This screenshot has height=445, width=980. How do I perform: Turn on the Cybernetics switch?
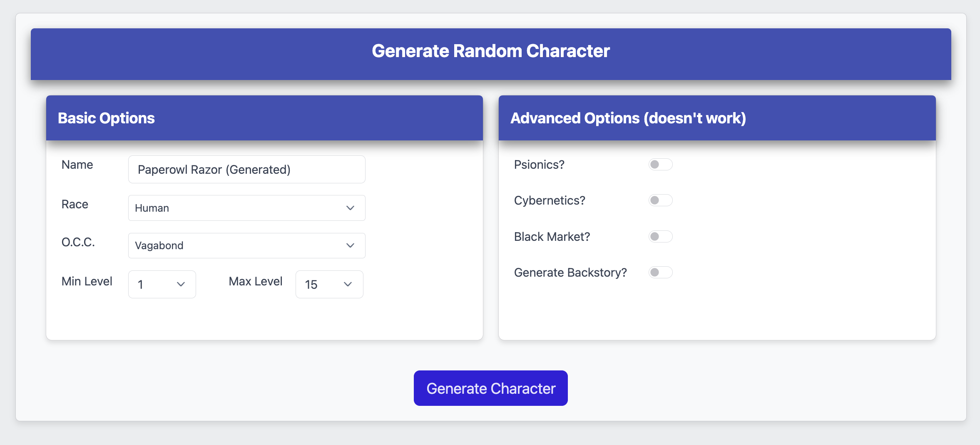(x=660, y=200)
